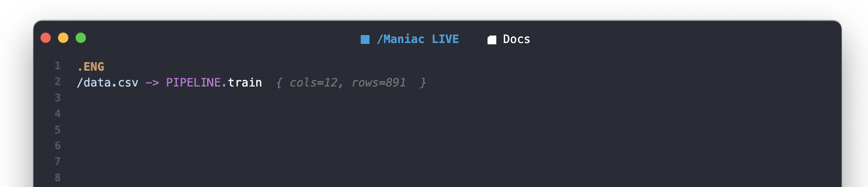Click the white document icon beside Docs
Viewport: 868px width, 187px height.
coord(492,40)
